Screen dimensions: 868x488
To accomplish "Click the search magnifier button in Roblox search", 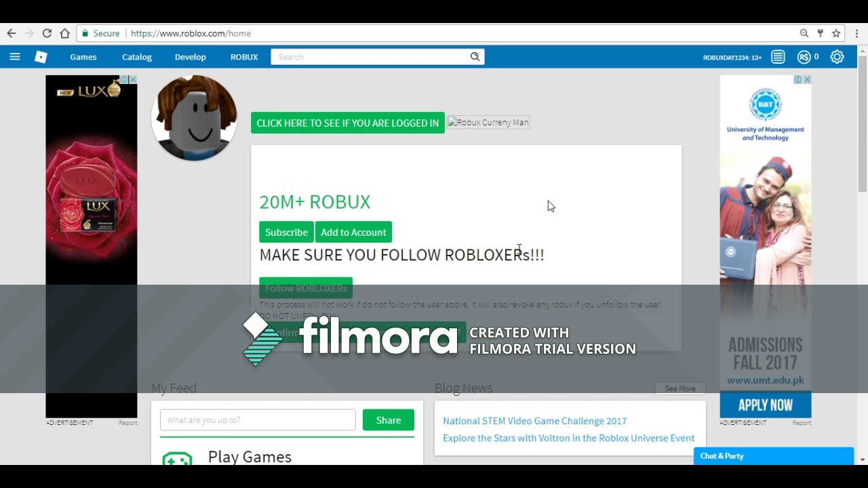I will (x=475, y=57).
